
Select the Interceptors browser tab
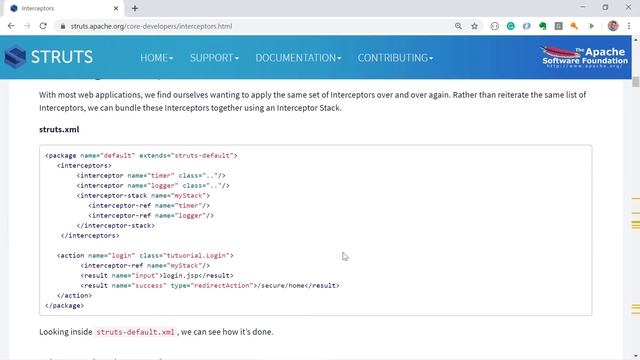coord(63,9)
